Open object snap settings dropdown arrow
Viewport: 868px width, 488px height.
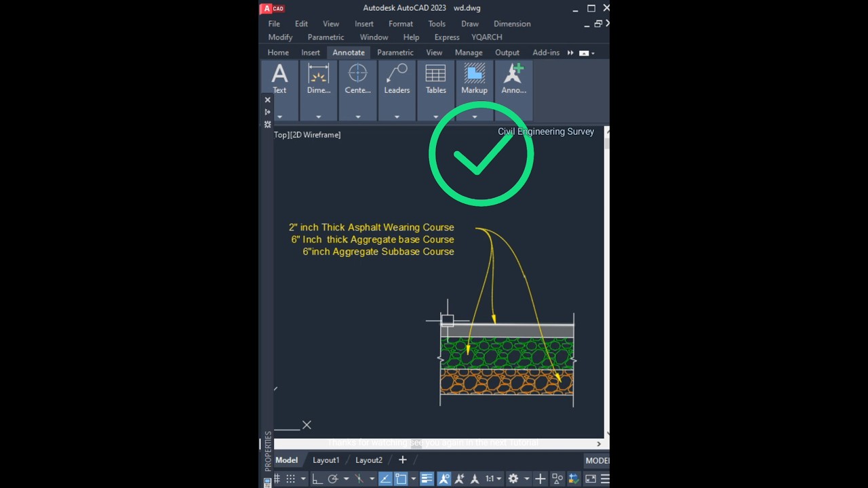[413, 479]
